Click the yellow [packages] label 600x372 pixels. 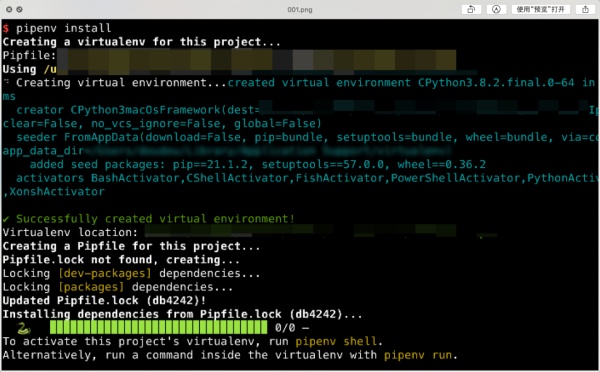tap(91, 287)
